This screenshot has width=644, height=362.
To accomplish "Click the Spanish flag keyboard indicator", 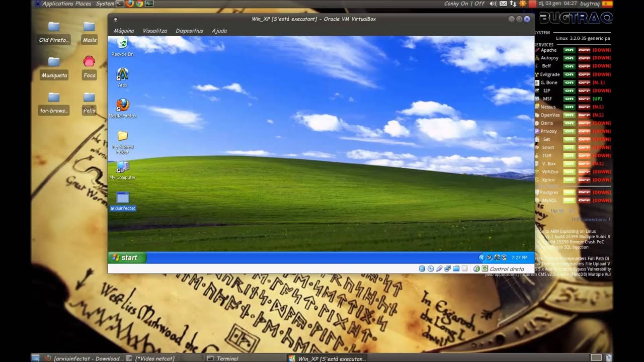I will tap(607, 4).
